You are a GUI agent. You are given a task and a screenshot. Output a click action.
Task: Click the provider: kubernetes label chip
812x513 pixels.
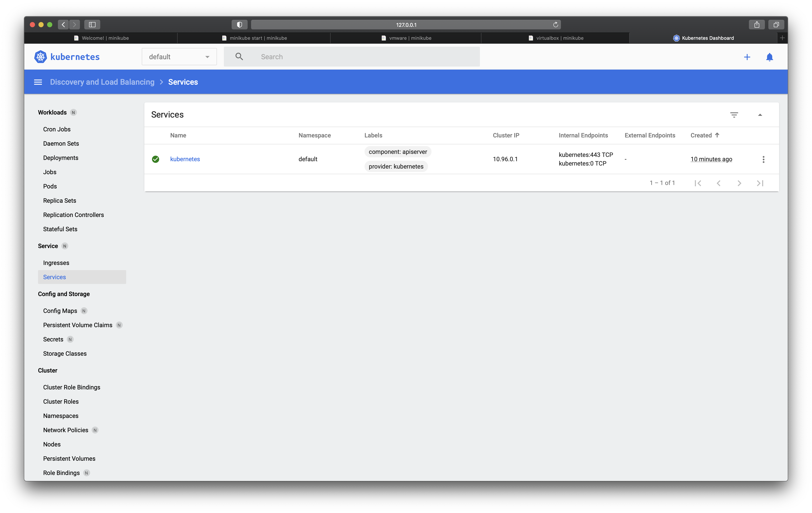click(396, 166)
